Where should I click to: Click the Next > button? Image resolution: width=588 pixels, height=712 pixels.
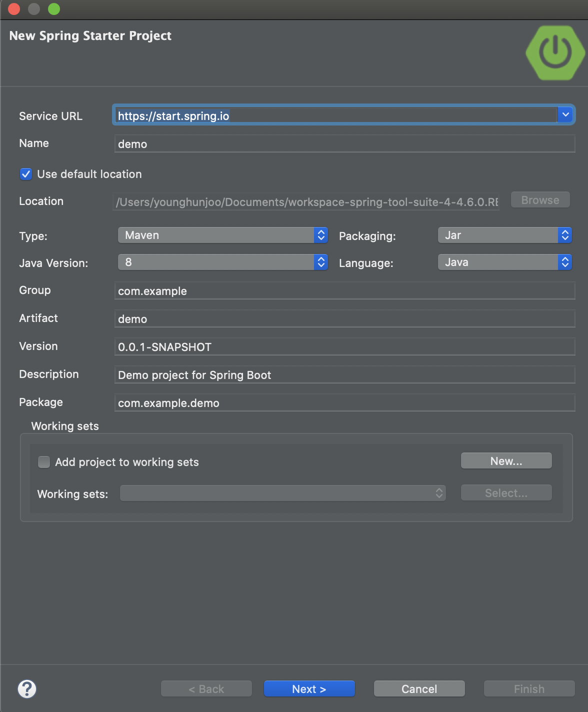309,689
